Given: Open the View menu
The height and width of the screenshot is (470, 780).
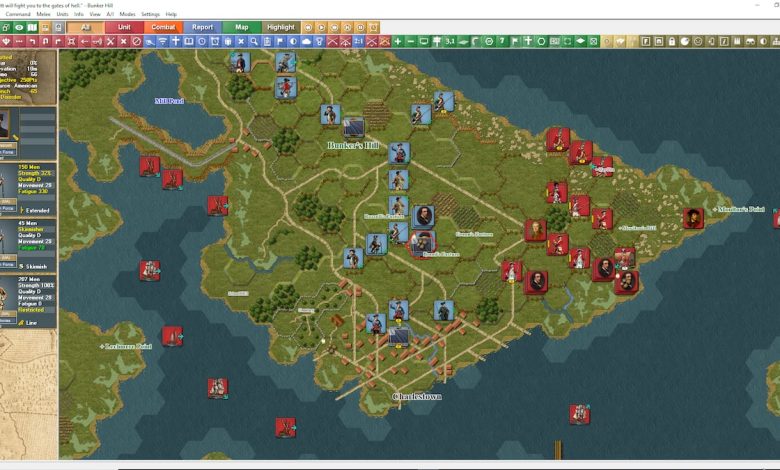Looking at the screenshot, I should click(x=95, y=14).
